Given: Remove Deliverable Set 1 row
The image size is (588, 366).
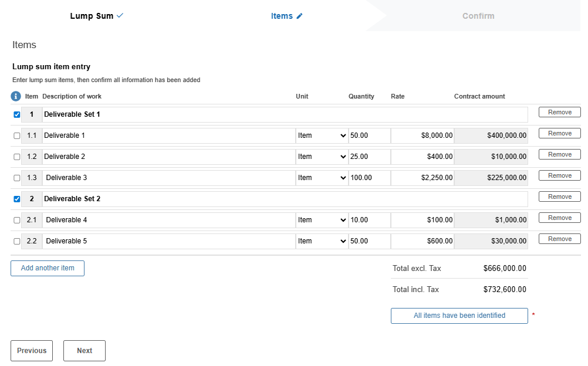Looking at the screenshot, I should click(559, 112).
